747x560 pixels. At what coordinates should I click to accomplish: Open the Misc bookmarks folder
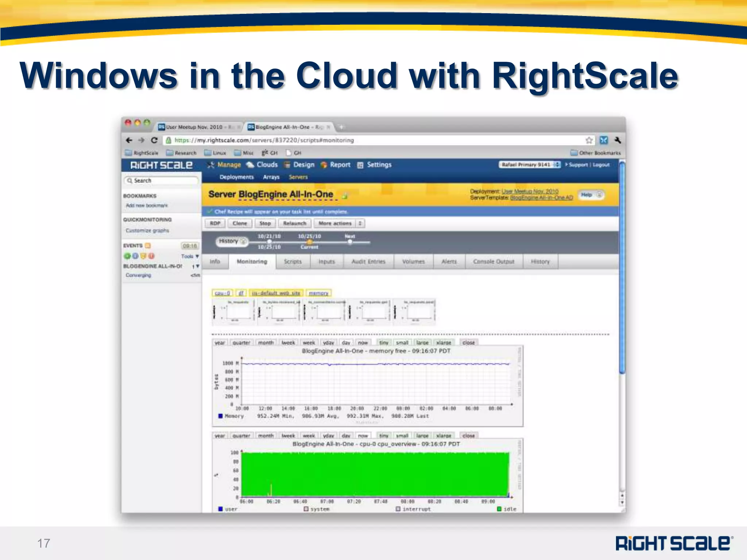pyautogui.click(x=243, y=153)
